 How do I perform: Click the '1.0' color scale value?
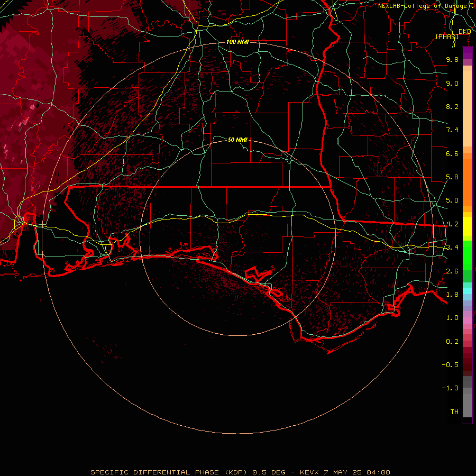click(452, 318)
